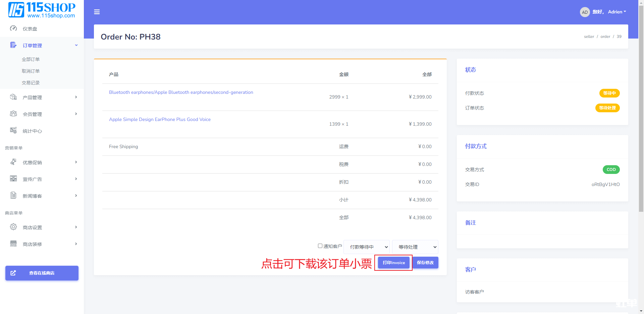Click the 小计 subtotal label
This screenshot has height=314, width=644.
(344, 200)
